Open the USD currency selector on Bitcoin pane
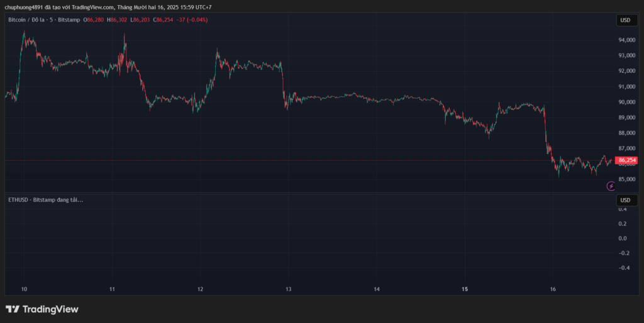 625,20
